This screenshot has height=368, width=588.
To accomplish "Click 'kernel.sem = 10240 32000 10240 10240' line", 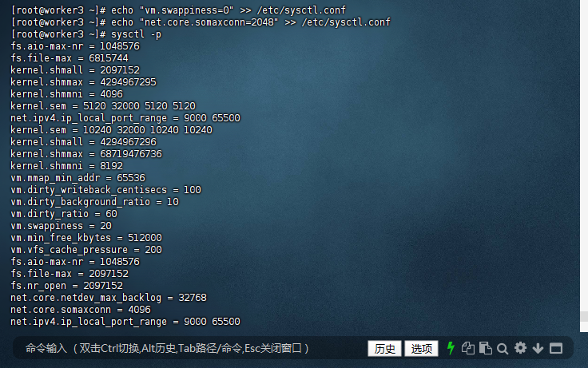I will click(111, 130).
